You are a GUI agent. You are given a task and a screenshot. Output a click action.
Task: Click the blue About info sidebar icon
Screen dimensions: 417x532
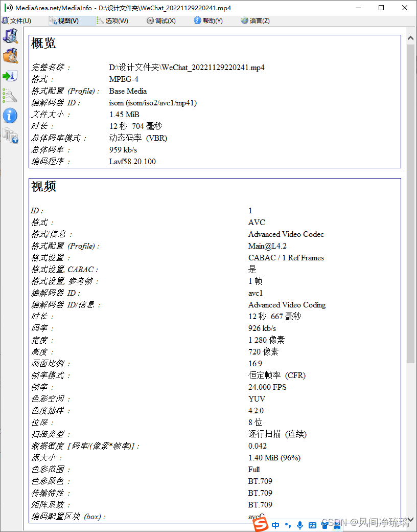10,116
